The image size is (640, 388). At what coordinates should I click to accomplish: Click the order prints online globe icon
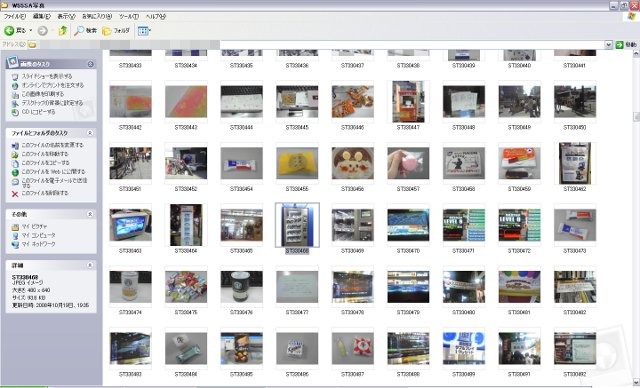[x=15, y=86]
